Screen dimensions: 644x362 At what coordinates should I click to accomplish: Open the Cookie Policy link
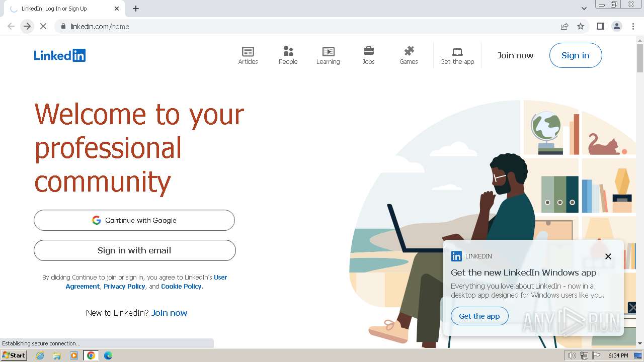pos(181,286)
